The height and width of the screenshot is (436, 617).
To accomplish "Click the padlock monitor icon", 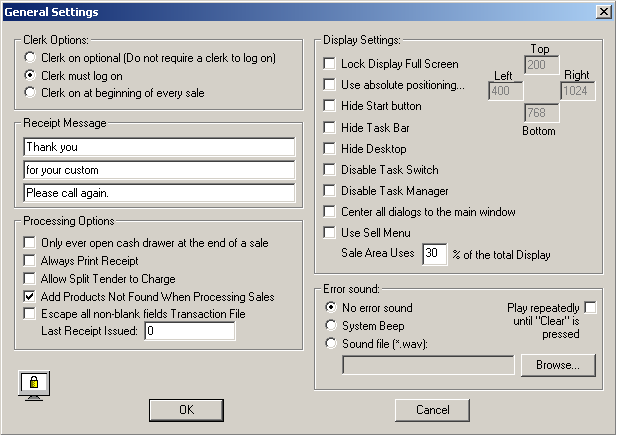I will point(34,383).
